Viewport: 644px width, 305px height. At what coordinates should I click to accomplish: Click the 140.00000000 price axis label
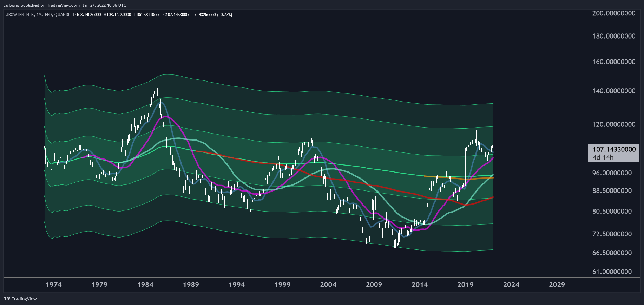[x=614, y=91]
